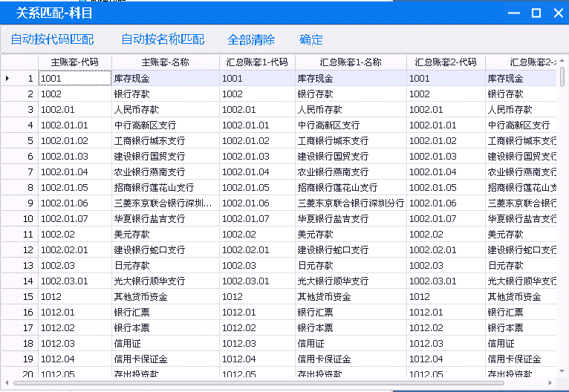This screenshot has height=392, width=569.
Task: Select the 汇总账套1-名称 column header
Action: [x=351, y=62]
